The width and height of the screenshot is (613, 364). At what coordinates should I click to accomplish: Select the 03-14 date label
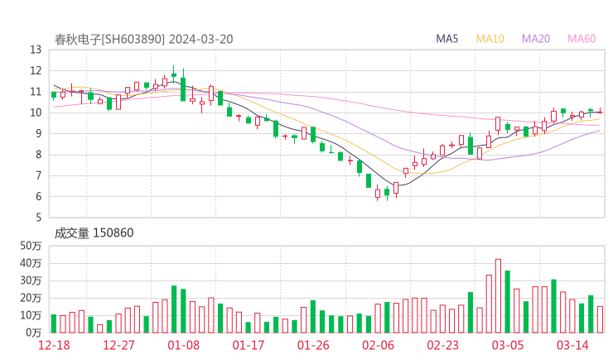tap(572, 345)
